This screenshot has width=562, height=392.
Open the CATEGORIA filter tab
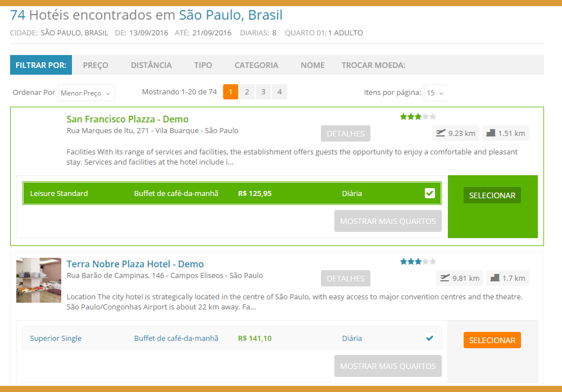point(256,65)
